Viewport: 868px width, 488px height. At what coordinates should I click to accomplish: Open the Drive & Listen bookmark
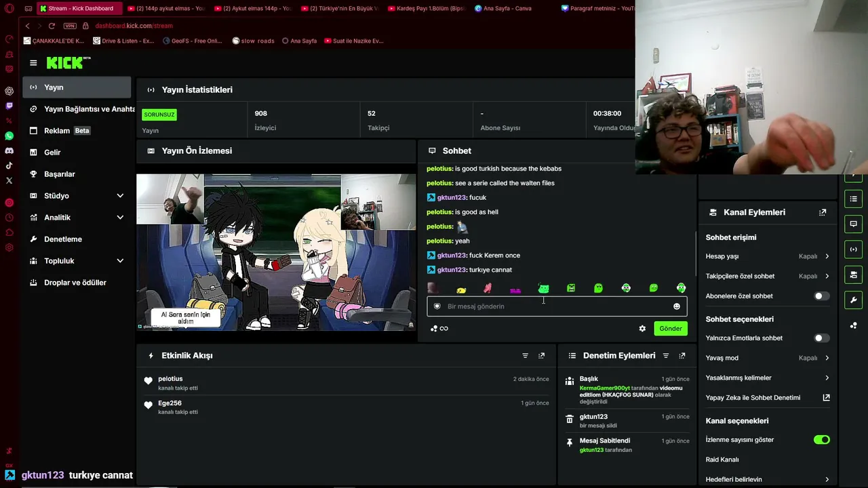point(123,41)
